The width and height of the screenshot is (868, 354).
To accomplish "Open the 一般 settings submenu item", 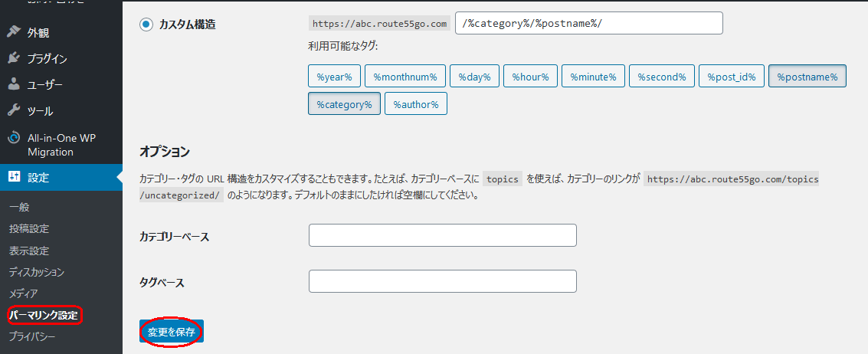I will coord(19,207).
